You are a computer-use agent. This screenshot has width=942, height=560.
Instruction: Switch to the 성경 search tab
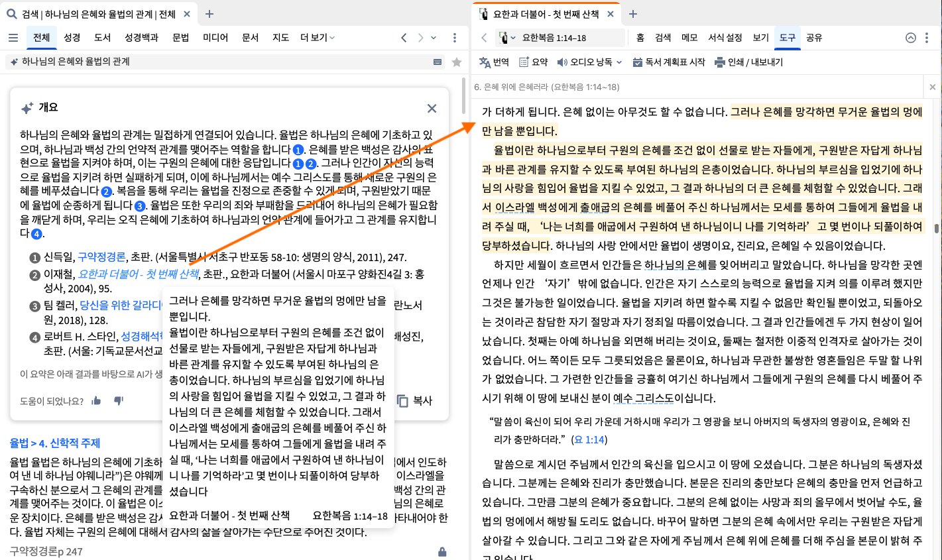click(x=72, y=38)
